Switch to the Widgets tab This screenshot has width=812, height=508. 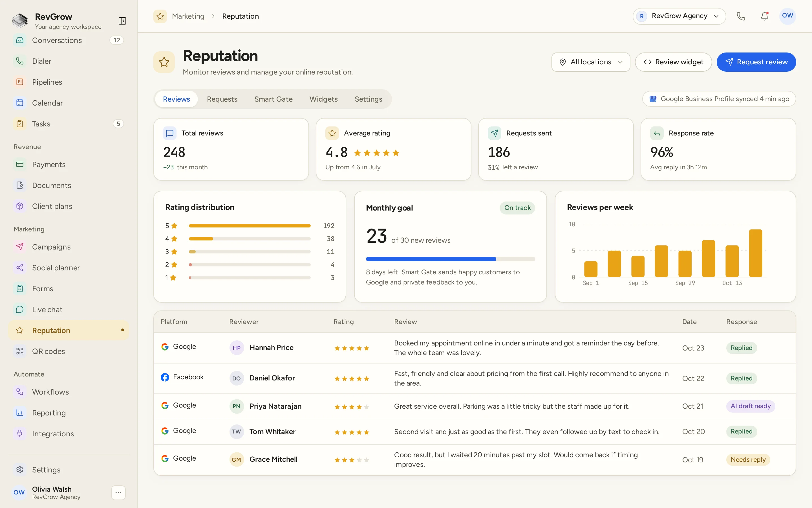point(323,99)
